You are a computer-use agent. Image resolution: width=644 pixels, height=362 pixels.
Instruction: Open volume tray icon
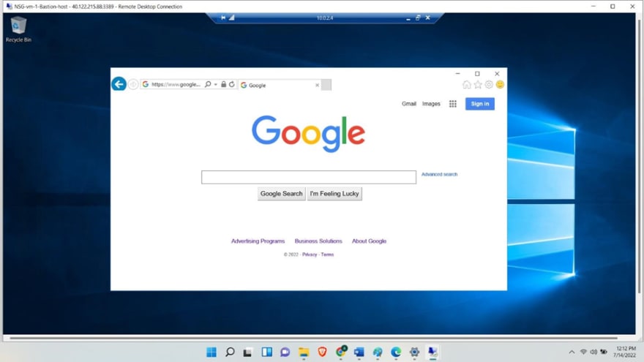click(594, 352)
